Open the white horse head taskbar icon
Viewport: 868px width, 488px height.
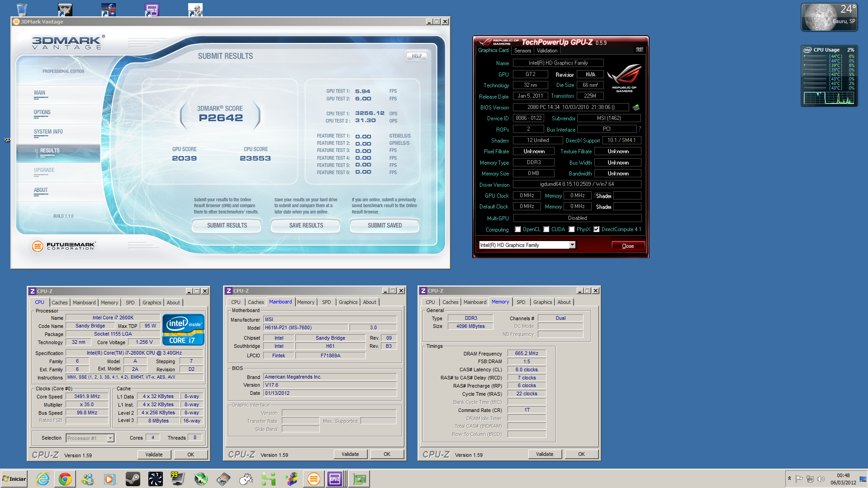(x=246, y=479)
